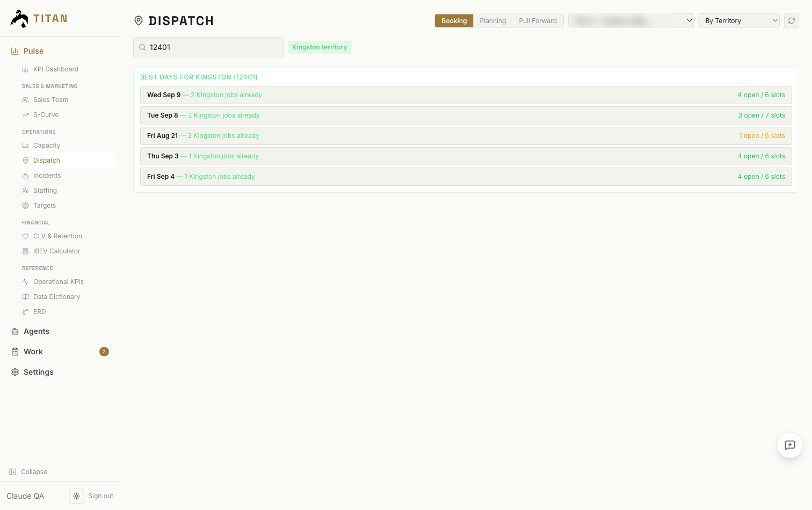Open the blurred selector dropdown
The height and width of the screenshot is (510, 812).
(631, 21)
